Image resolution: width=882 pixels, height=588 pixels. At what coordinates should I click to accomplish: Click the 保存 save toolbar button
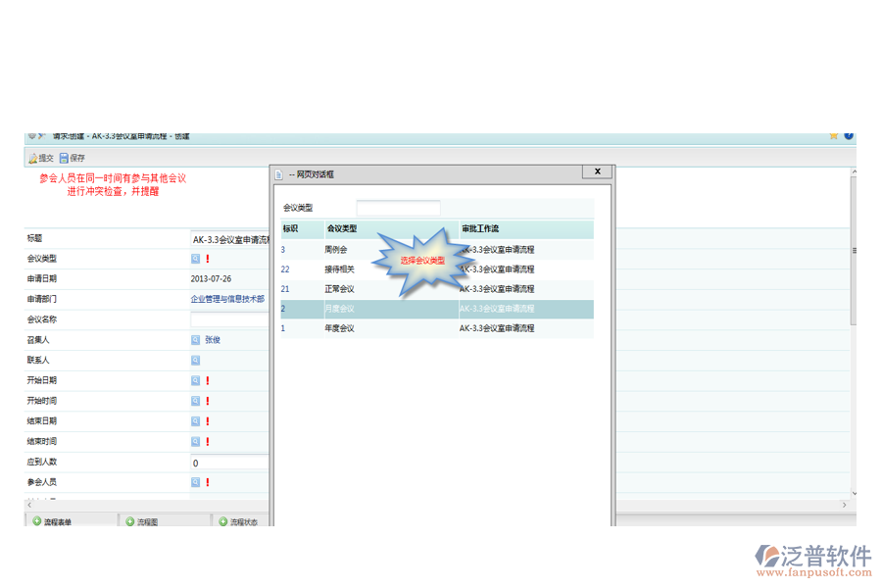[x=73, y=158]
